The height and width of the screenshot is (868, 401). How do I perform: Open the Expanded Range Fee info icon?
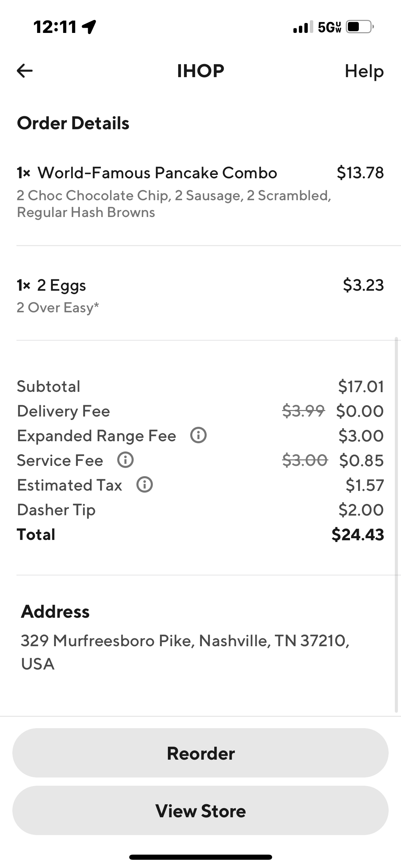pyautogui.click(x=198, y=435)
